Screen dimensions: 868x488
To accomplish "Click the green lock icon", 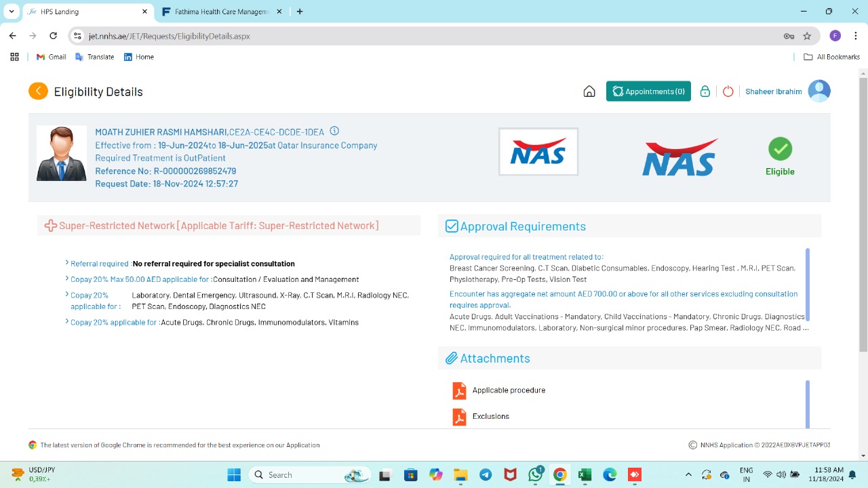I will point(705,91).
